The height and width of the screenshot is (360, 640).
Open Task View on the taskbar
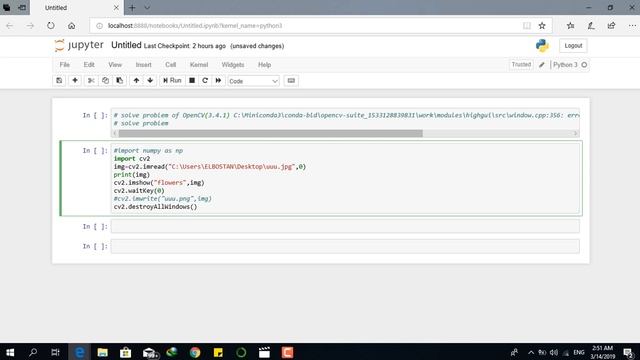(x=56, y=352)
